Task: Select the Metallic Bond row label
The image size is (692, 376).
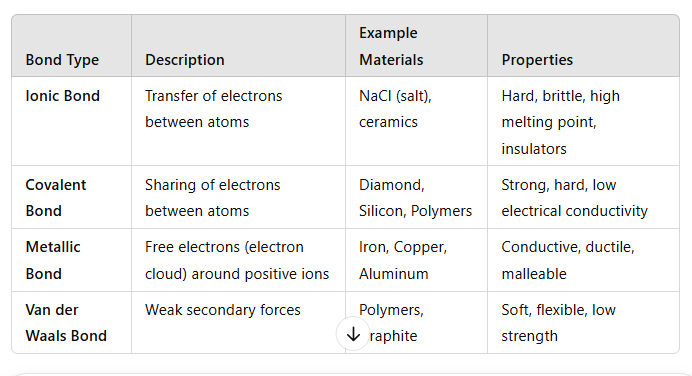Action: (x=53, y=260)
